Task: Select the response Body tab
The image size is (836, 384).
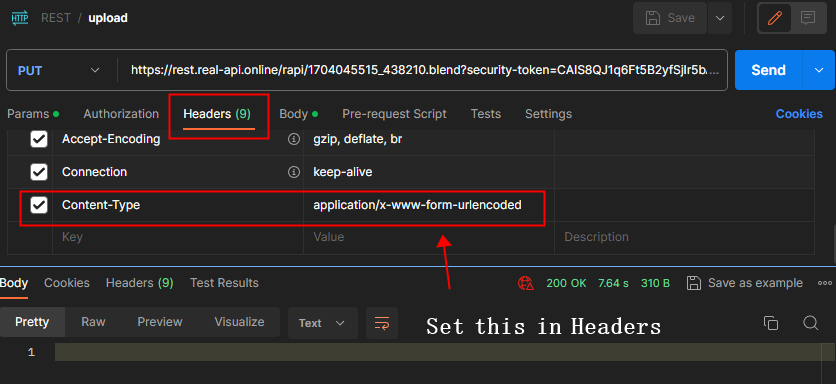Action: tap(14, 283)
